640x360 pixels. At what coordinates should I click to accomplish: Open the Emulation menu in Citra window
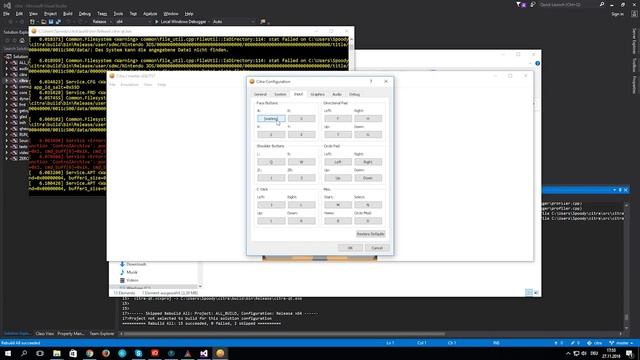click(x=129, y=84)
